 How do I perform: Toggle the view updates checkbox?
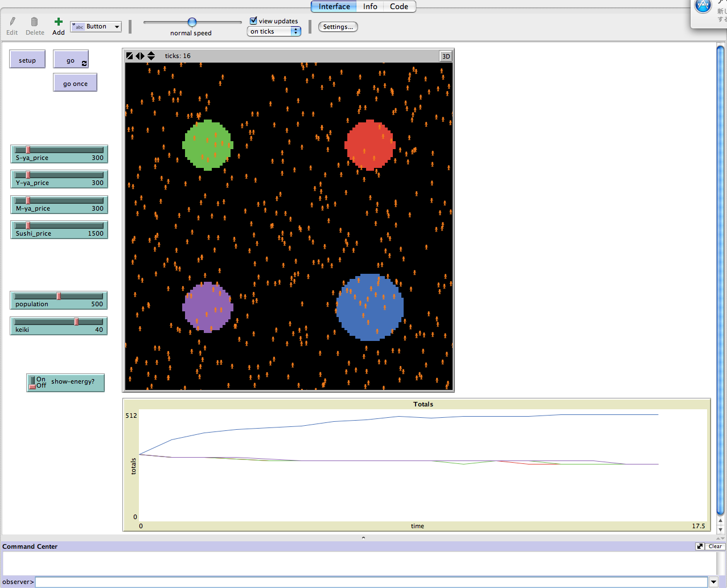(253, 20)
